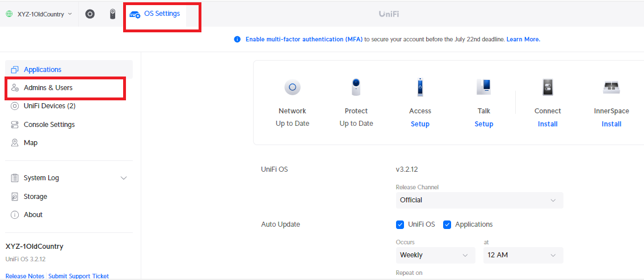Image resolution: width=644 pixels, height=280 pixels.
Task: Click the Submit Support Ticket link
Action: point(78,276)
